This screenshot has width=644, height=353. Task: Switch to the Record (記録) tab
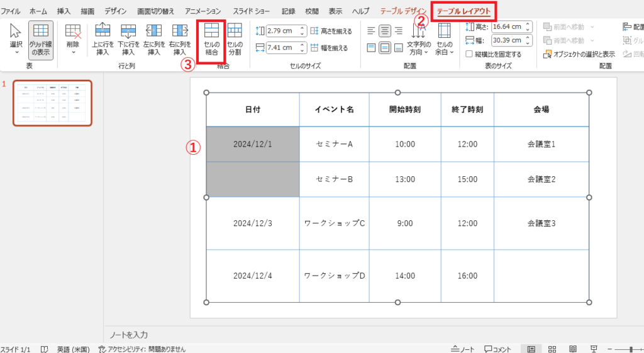(x=288, y=11)
